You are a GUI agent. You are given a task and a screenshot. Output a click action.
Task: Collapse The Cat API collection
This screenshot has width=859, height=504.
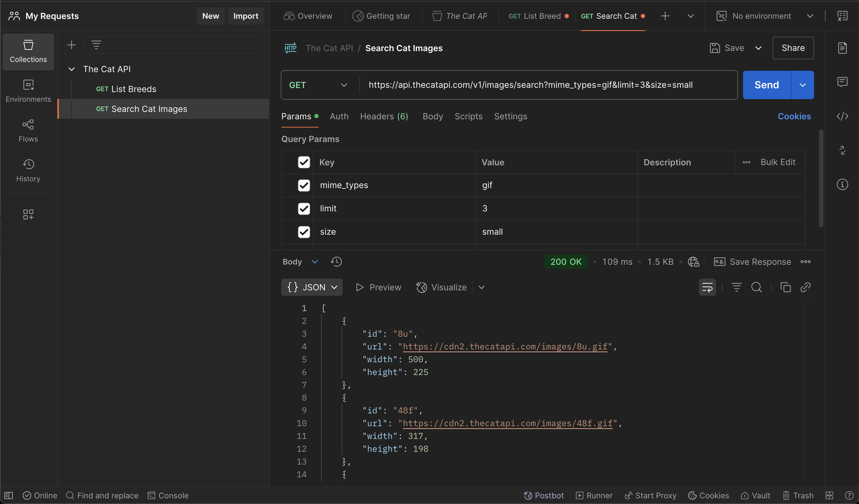pos(72,69)
